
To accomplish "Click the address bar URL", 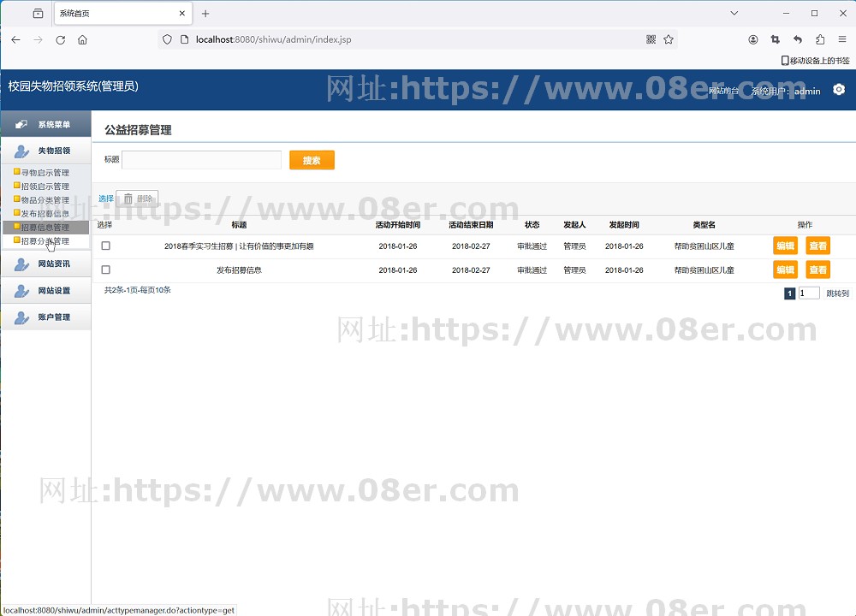I will [x=274, y=39].
